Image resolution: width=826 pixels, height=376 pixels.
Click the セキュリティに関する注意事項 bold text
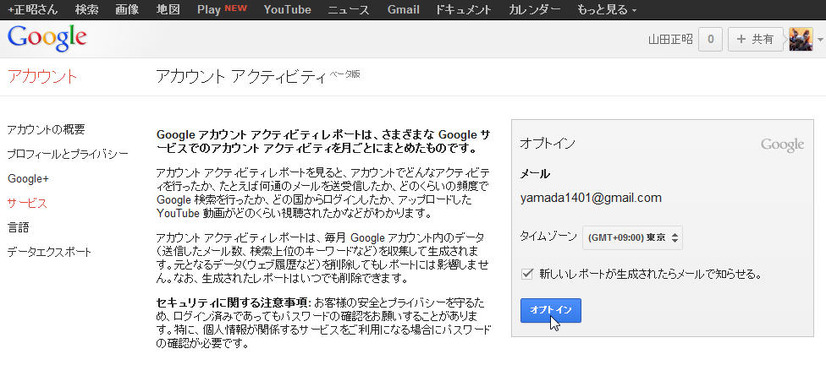(x=234, y=303)
